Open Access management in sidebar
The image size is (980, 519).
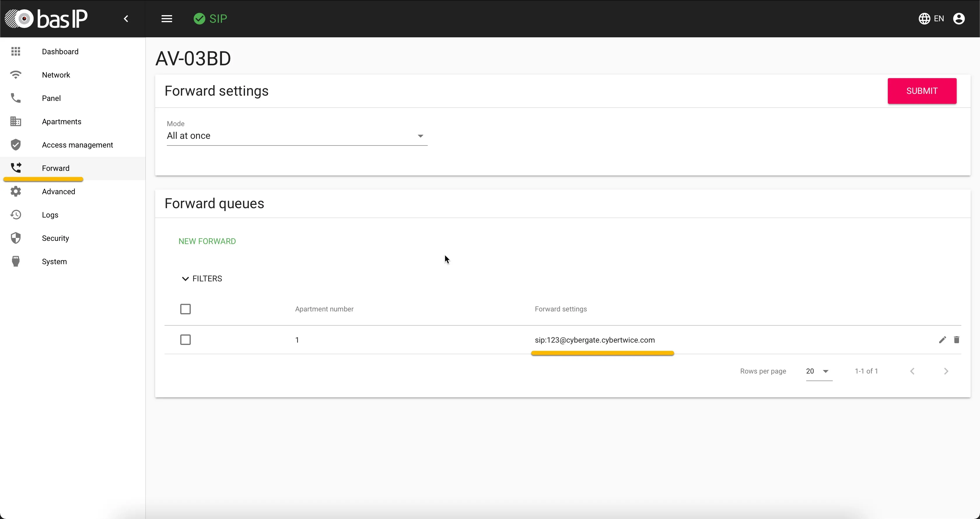pyautogui.click(x=77, y=145)
